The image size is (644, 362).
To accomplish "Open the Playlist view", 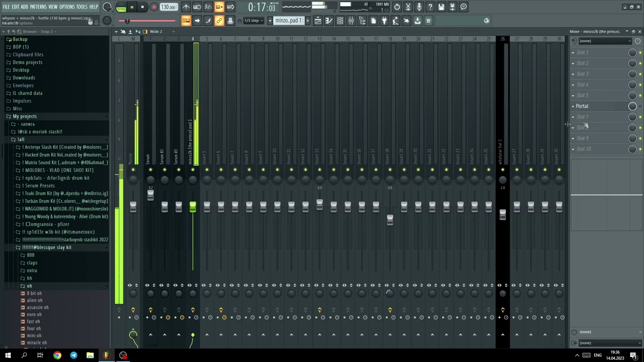I will pyautogui.click(x=318, y=21).
